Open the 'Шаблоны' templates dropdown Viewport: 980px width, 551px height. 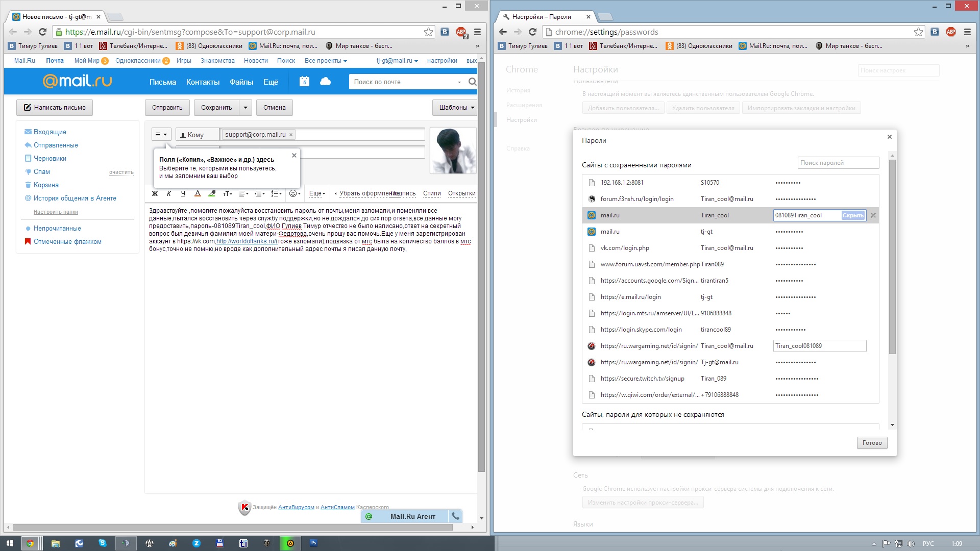(455, 108)
